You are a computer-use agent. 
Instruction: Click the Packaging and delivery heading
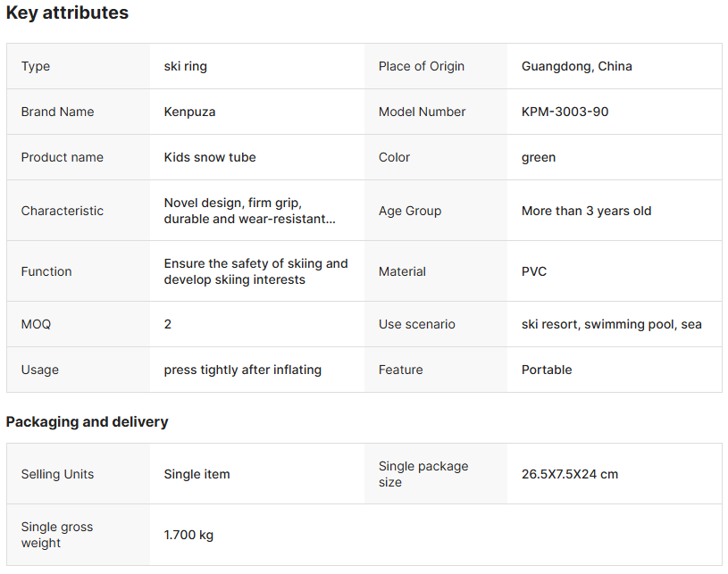pos(87,421)
